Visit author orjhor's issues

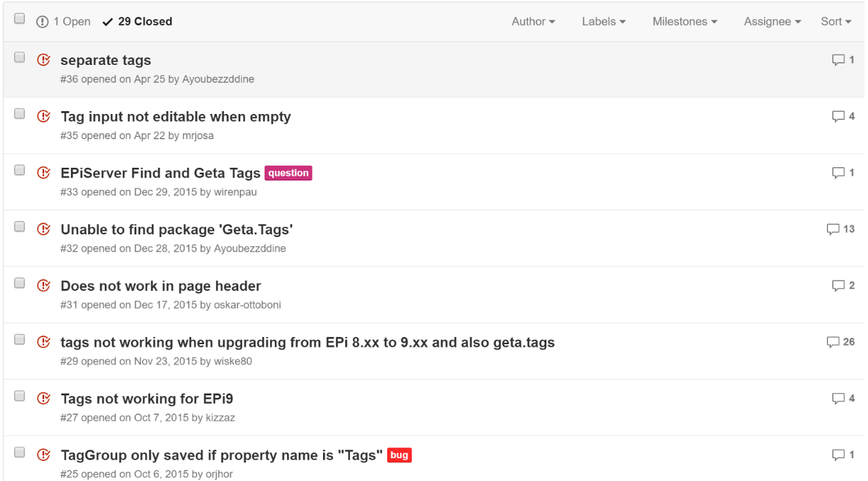coord(220,474)
